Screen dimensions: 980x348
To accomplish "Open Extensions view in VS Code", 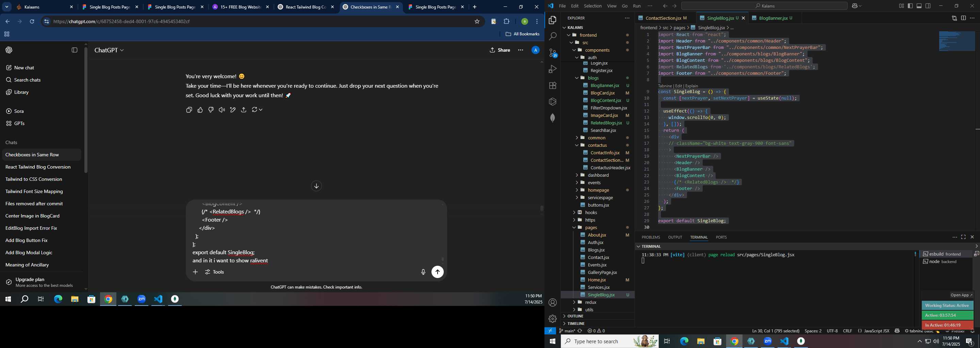I will click(552, 86).
